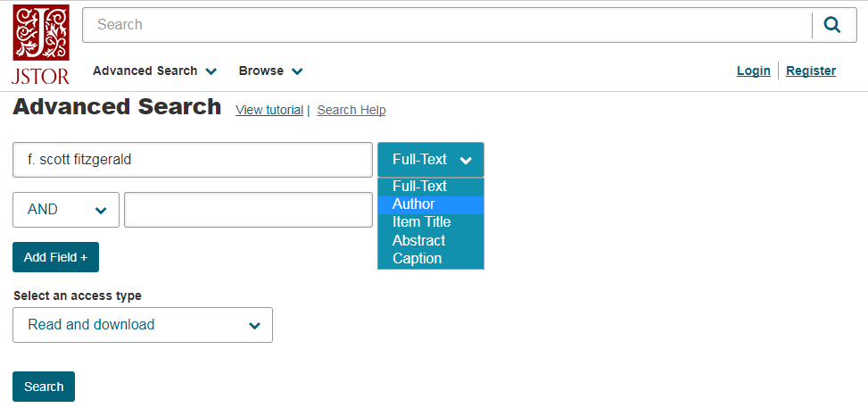868x408 pixels.
Task: Click the magnifying glass search icon
Action: pos(832,24)
